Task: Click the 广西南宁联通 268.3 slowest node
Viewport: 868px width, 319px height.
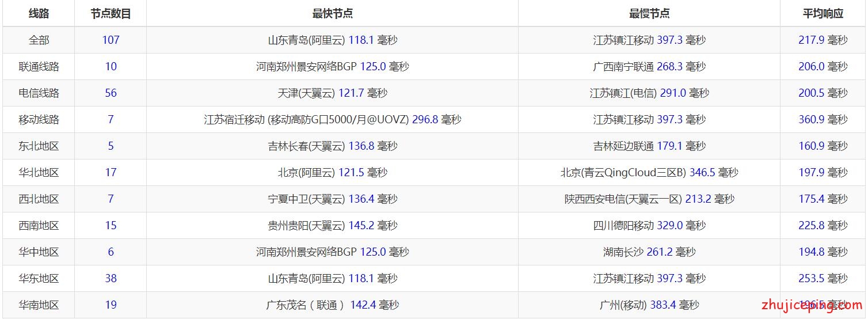Action: point(649,67)
